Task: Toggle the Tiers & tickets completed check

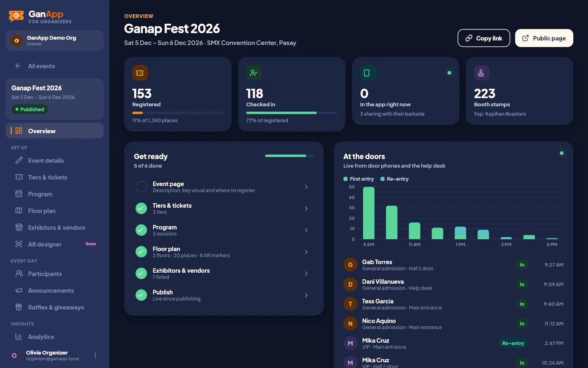Action: 141,209
